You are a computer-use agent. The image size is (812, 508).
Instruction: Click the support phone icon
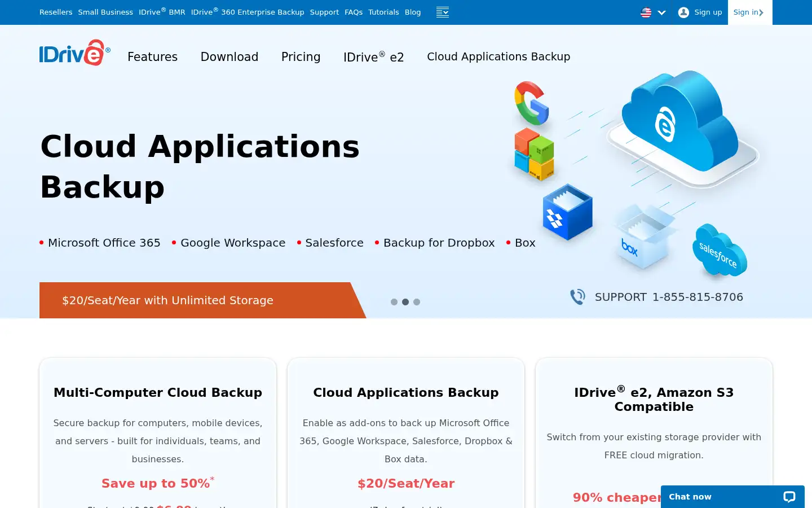click(577, 297)
